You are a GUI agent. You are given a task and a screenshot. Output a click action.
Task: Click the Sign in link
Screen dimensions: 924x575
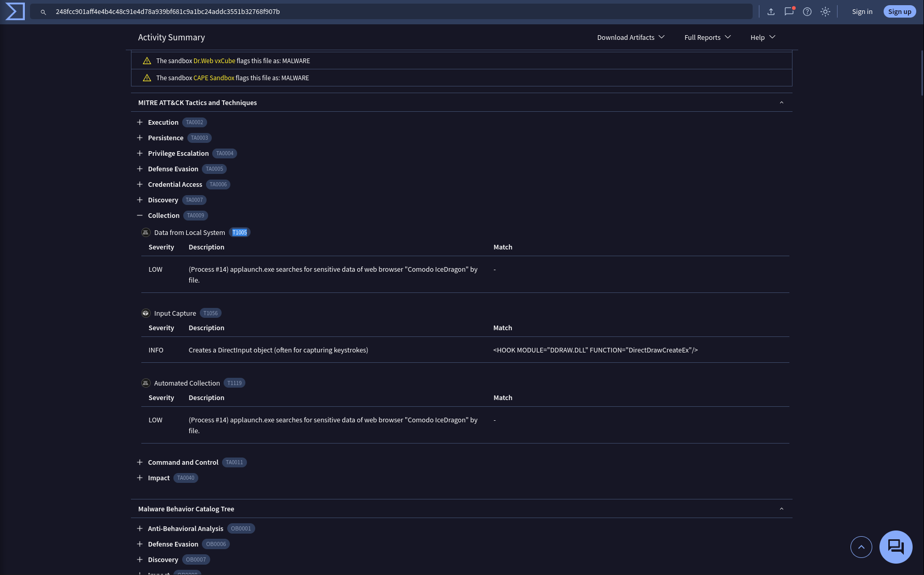[x=862, y=11]
